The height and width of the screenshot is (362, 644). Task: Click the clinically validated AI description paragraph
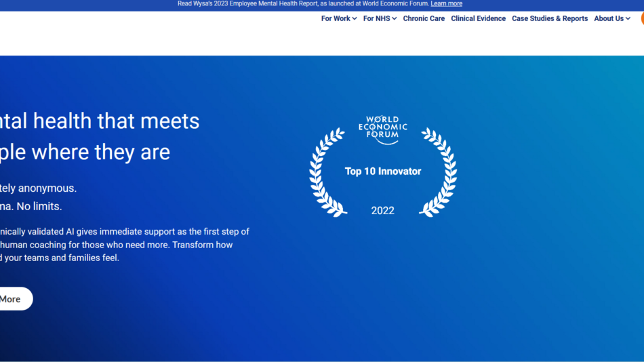pos(125,245)
